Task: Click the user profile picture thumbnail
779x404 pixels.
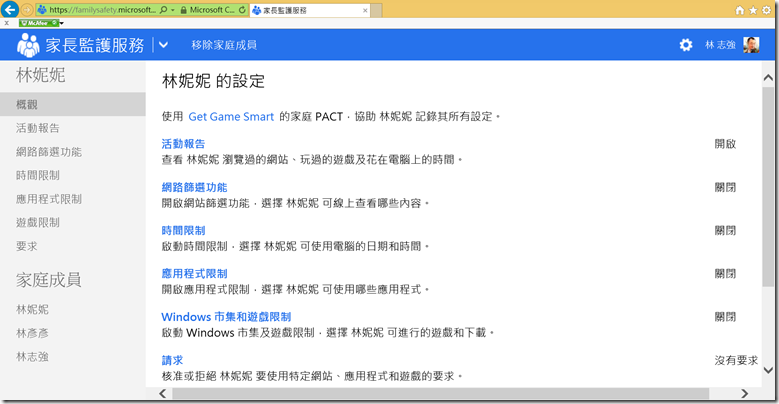Action: pos(751,45)
